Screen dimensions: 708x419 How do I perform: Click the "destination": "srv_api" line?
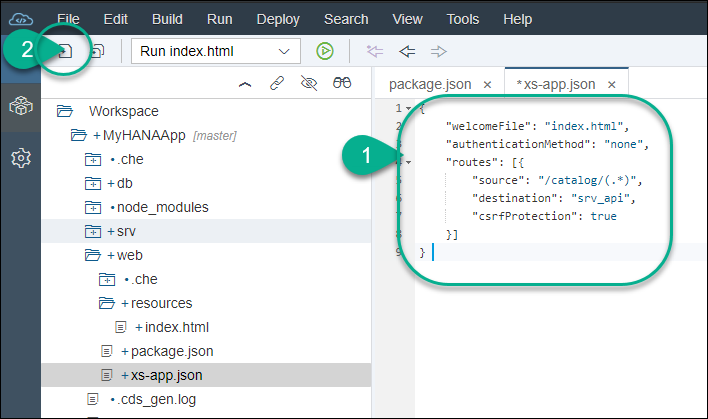pyautogui.click(x=554, y=198)
